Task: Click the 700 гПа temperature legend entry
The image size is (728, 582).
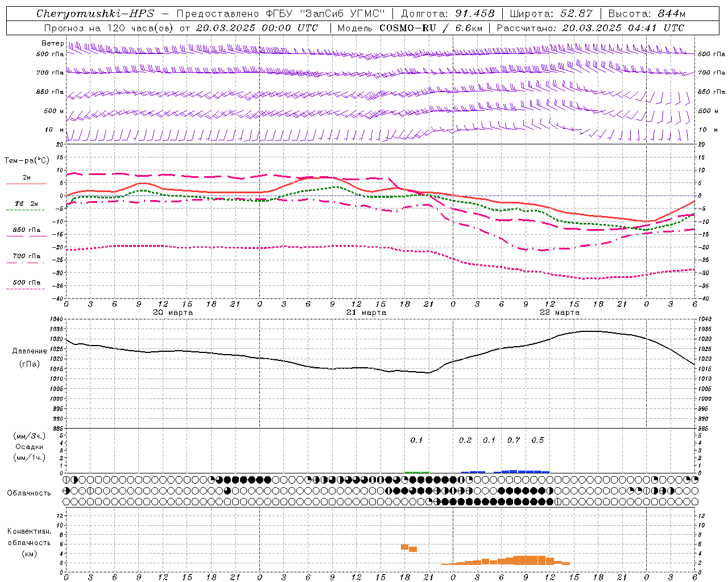Action: [27, 256]
